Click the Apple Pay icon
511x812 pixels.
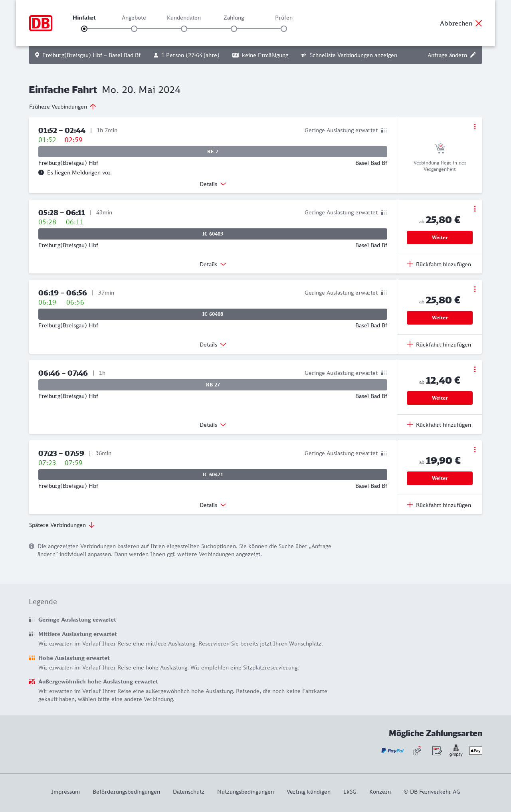tap(475, 751)
